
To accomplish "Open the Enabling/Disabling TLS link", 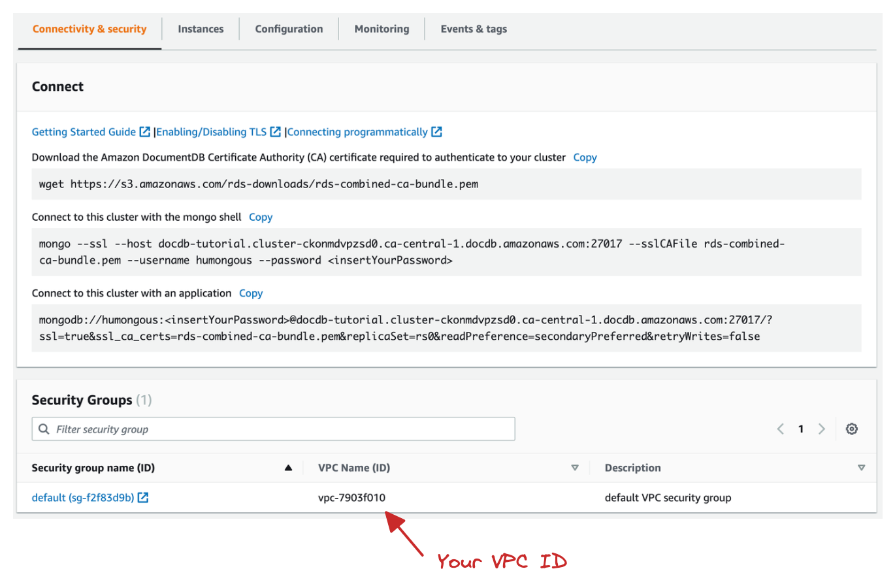I will [212, 132].
